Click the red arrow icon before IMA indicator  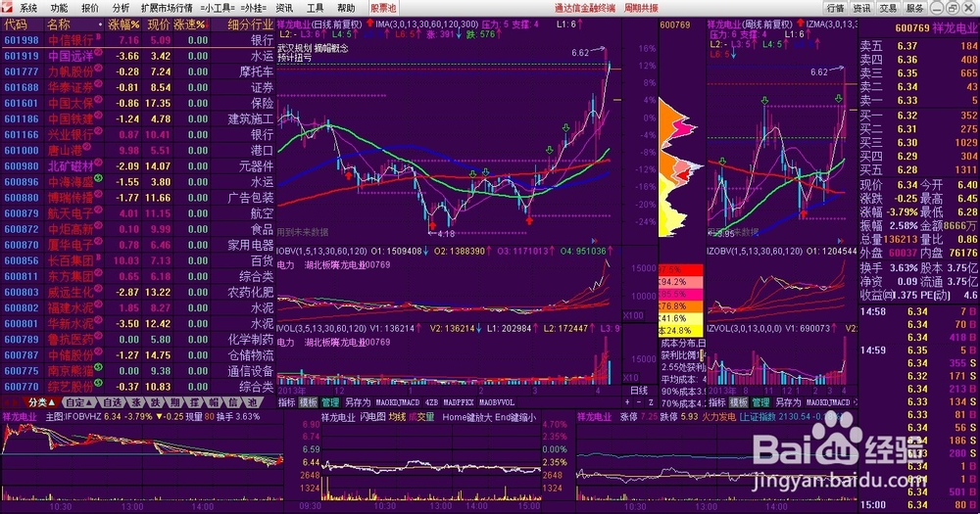point(370,23)
